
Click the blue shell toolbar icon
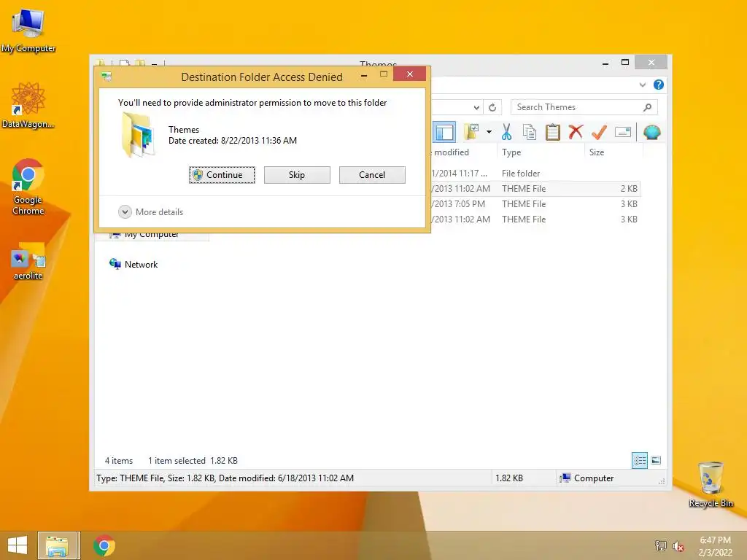point(651,132)
